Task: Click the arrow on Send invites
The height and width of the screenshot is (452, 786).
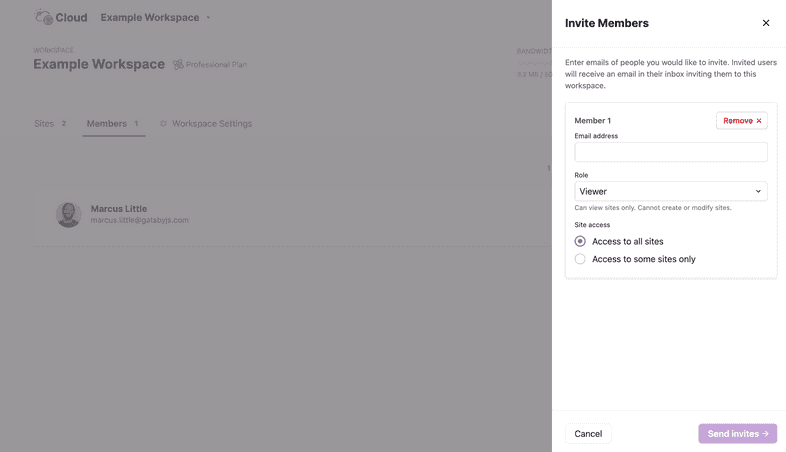Action: (766, 434)
